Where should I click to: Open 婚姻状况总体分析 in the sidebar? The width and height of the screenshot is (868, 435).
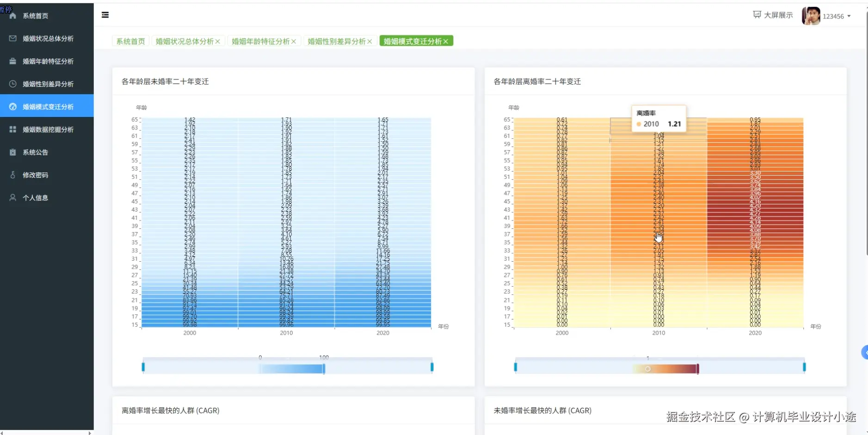click(47, 38)
